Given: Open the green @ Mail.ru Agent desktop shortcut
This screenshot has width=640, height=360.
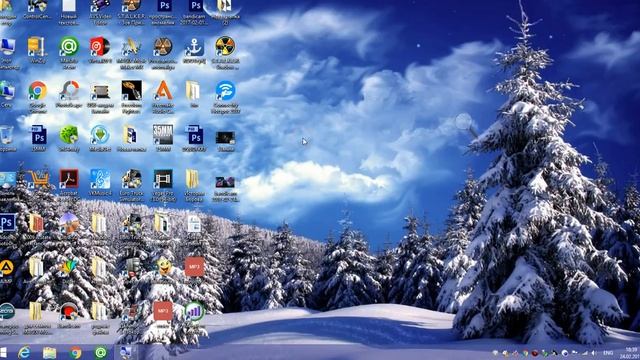Looking at the screenshot, I should pyautogui.click(x=69, y=46).
